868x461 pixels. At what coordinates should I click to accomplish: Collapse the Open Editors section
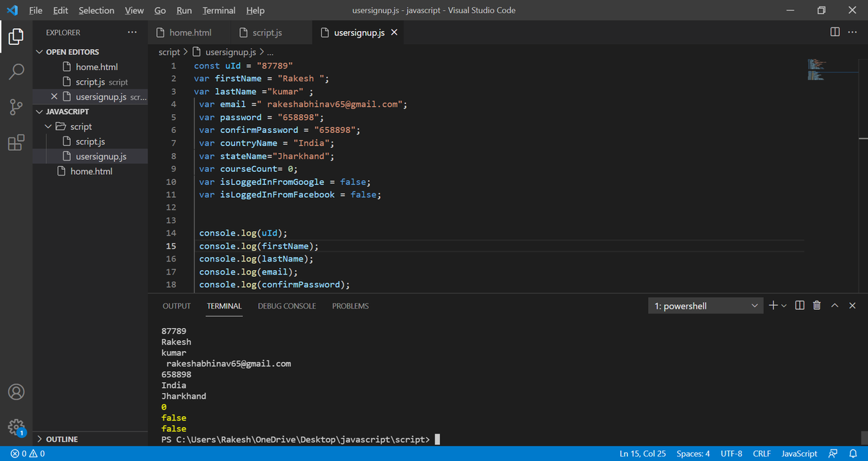coord(41,52)
